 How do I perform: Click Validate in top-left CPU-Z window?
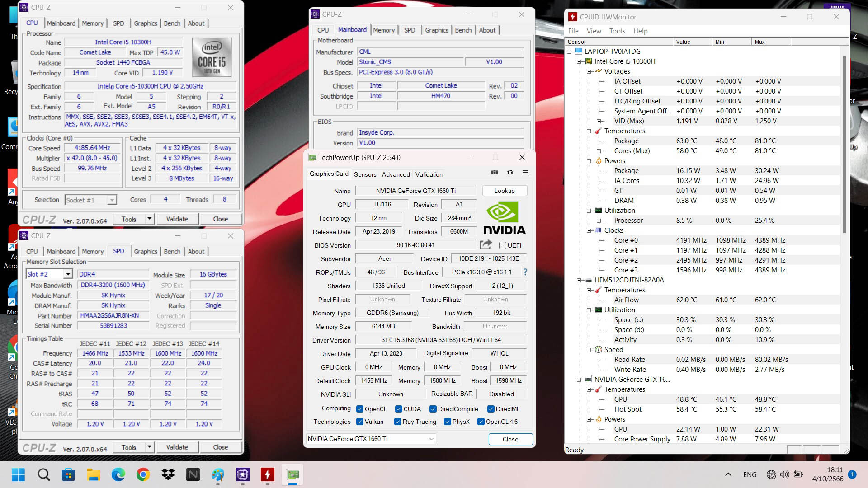[177, 219]
